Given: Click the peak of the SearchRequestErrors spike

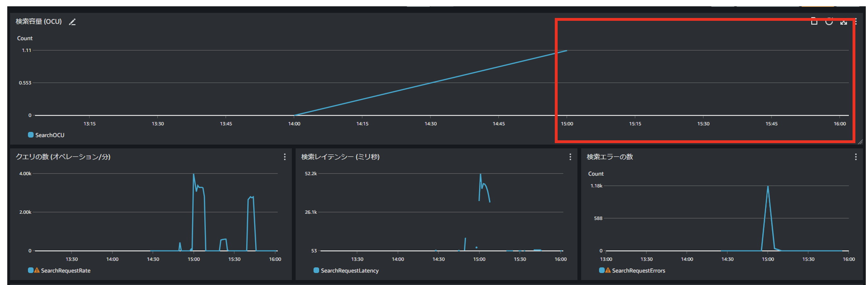Looking at the screenshot, I should pyautogui.click(x=768, y=186).
